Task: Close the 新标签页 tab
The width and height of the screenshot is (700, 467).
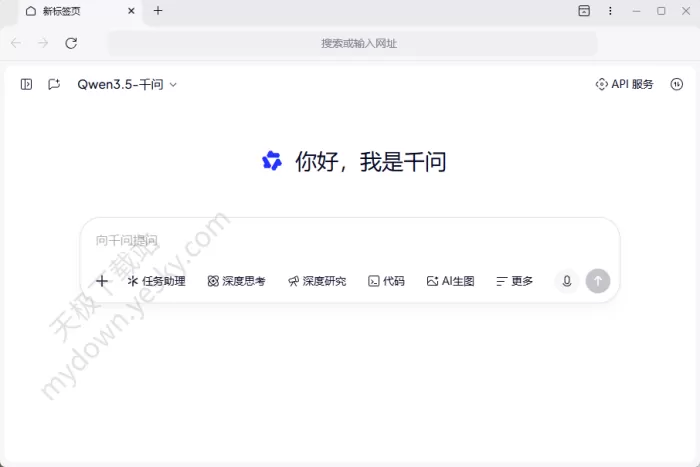Action: click(x=131, y=11)
